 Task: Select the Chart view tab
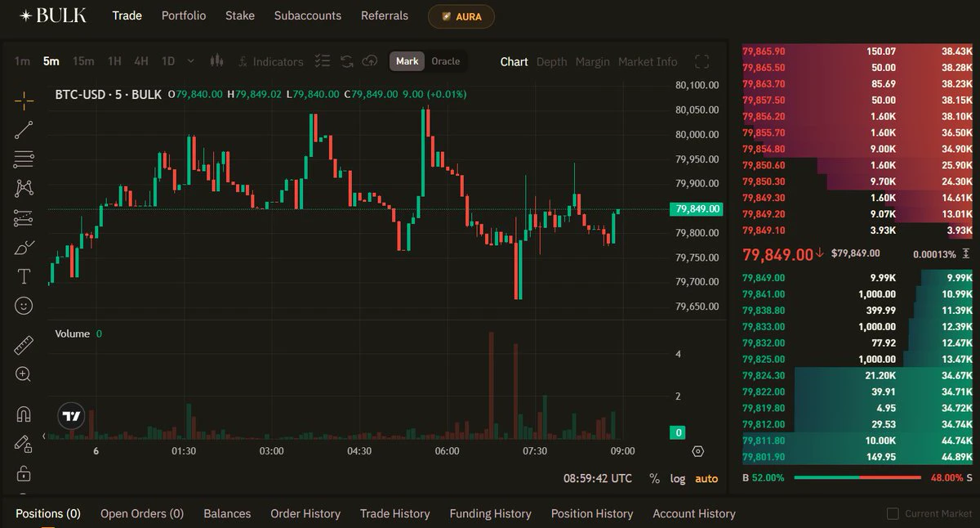(514, 61)
